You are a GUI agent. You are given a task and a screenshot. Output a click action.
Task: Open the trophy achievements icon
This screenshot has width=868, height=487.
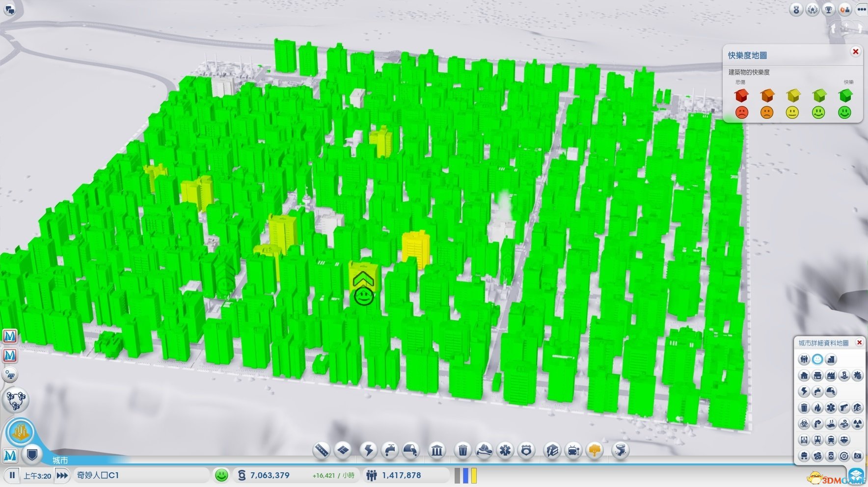[829, 9]
